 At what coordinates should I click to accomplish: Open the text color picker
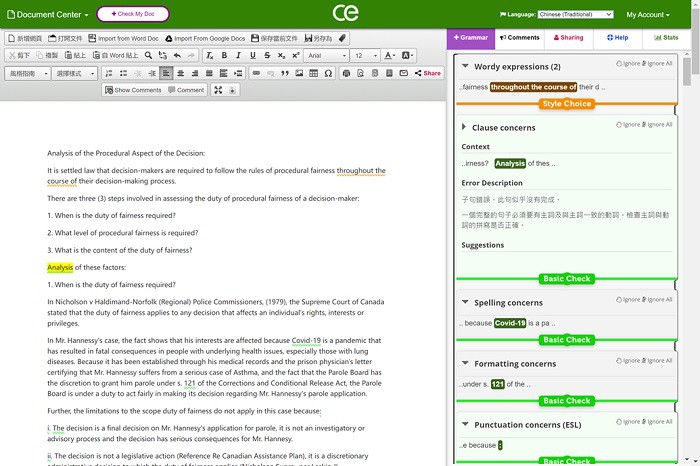390,55
